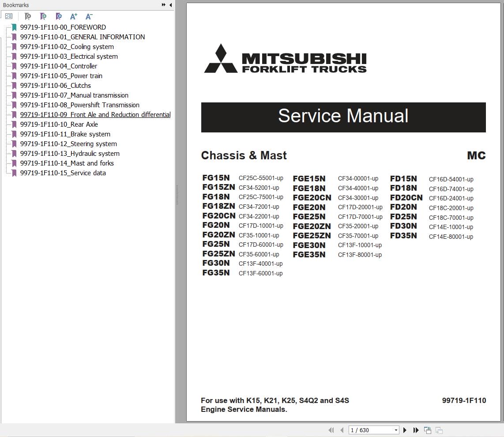Image resolution: width=504 pixels, height=437 pixels.
Task: Open the 08_Powershift Transmission bookmark
Action: 80,105
